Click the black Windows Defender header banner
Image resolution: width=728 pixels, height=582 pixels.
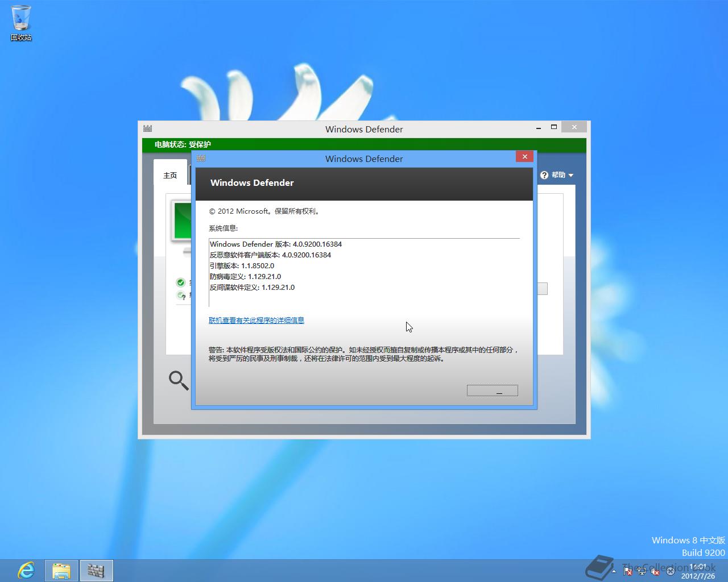click(x=364, y=184)
